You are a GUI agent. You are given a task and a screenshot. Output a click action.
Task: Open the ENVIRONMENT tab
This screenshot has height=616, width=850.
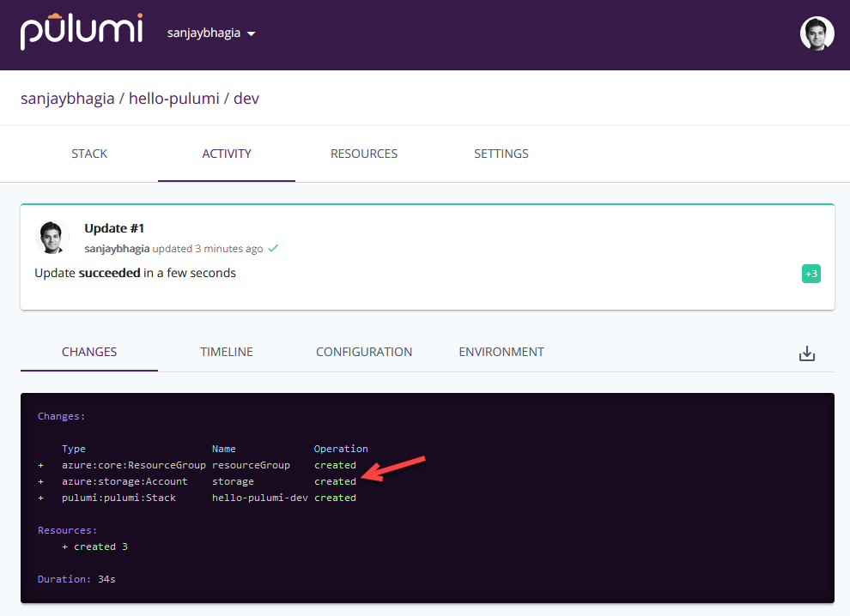pos(501,352)
